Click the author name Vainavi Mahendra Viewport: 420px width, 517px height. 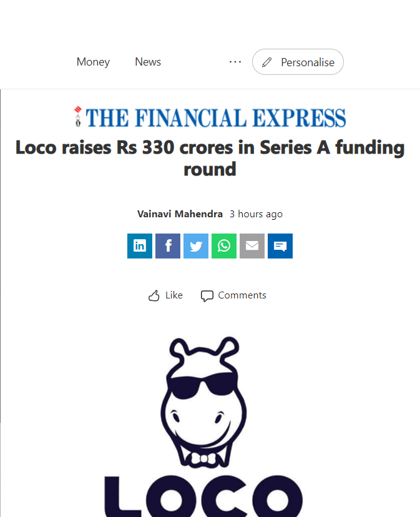180,214
